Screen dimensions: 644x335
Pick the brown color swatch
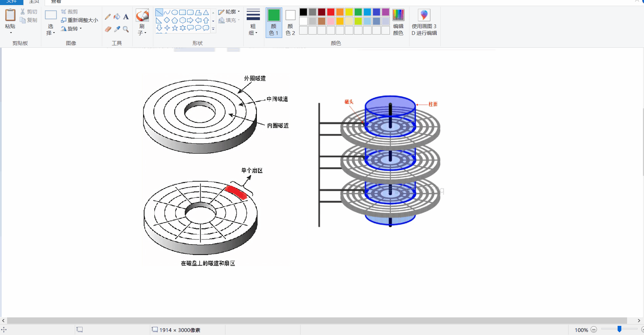(x=322, y=21)
